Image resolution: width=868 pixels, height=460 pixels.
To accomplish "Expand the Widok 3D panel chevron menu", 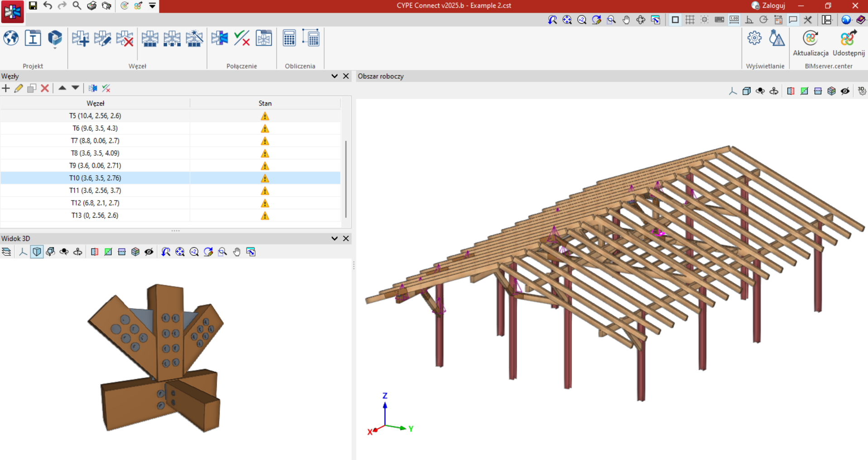I will tap(335, 238).
